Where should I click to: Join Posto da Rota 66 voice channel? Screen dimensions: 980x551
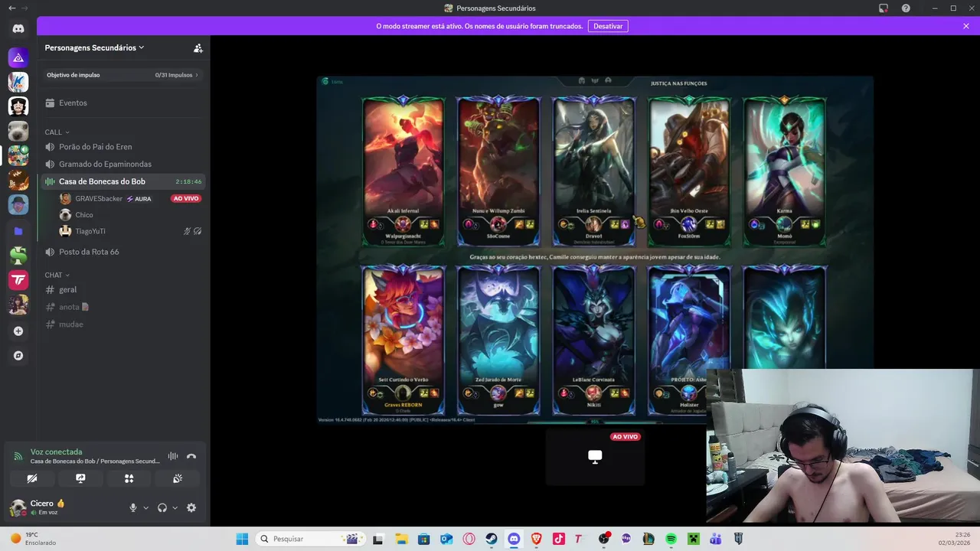[x=123, y=252]
